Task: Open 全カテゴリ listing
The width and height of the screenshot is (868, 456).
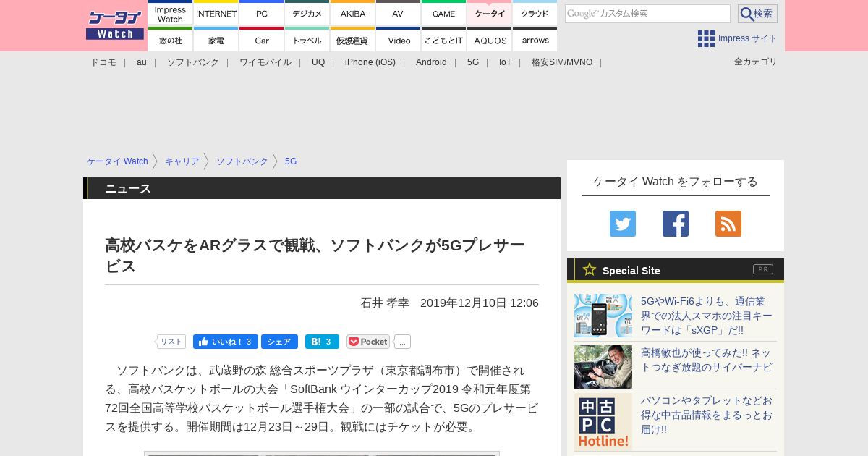Action: (756, 62)
